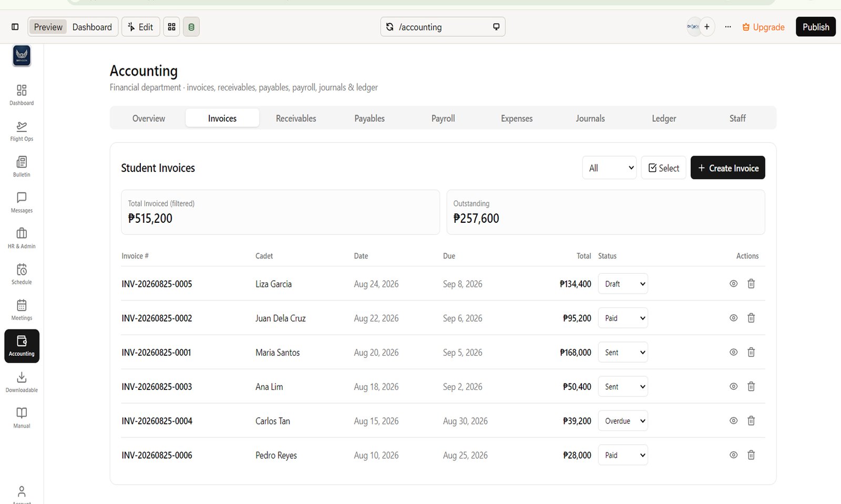Image resolution: width=841 pixels, height=504 pixels.
Task: Switch to the Receivables tab
Action: pos(296,118)
